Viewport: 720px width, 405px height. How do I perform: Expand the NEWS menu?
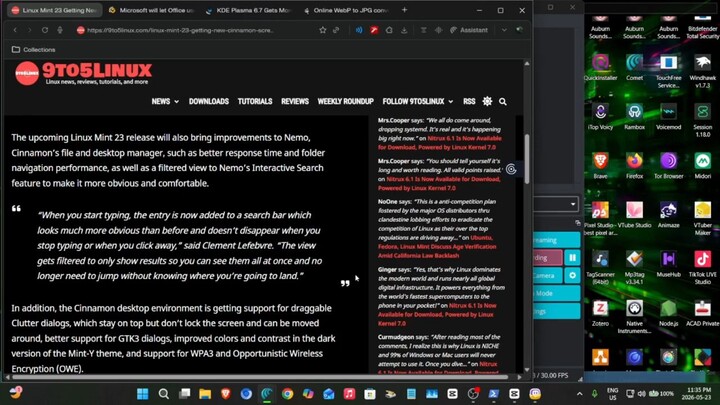point(165,101)
